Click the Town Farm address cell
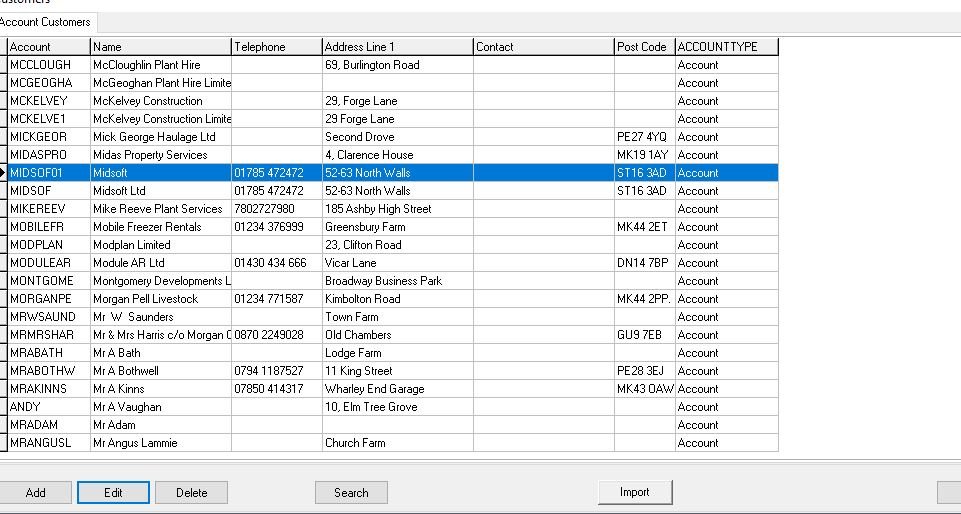The height and width of the screenshot is (514, 961). point(398,317)
